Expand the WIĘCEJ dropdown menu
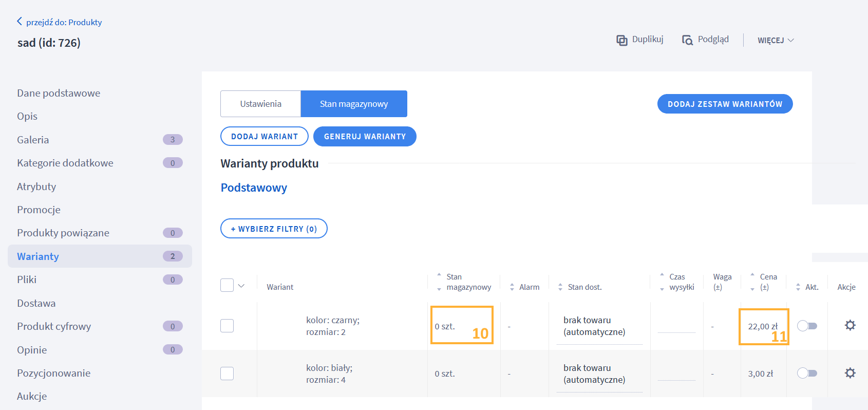Viewport: 868px width, 410px height. click(x=776, y=40)
